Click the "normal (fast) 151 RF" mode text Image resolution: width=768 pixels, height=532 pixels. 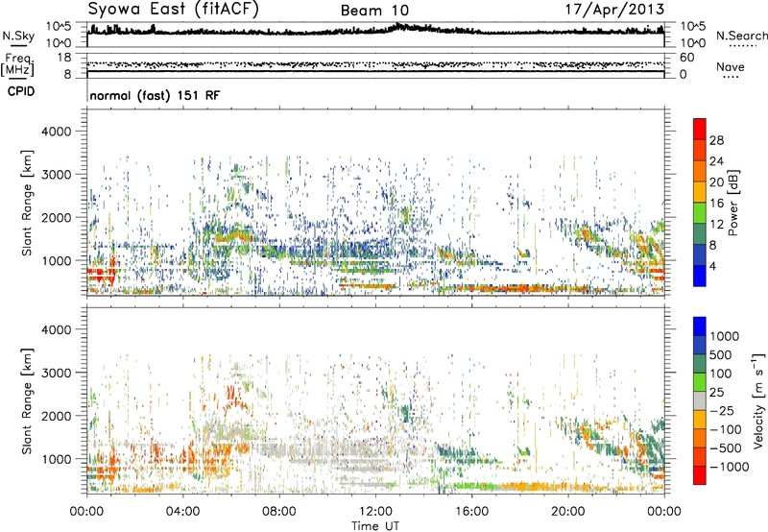point(155,95)
